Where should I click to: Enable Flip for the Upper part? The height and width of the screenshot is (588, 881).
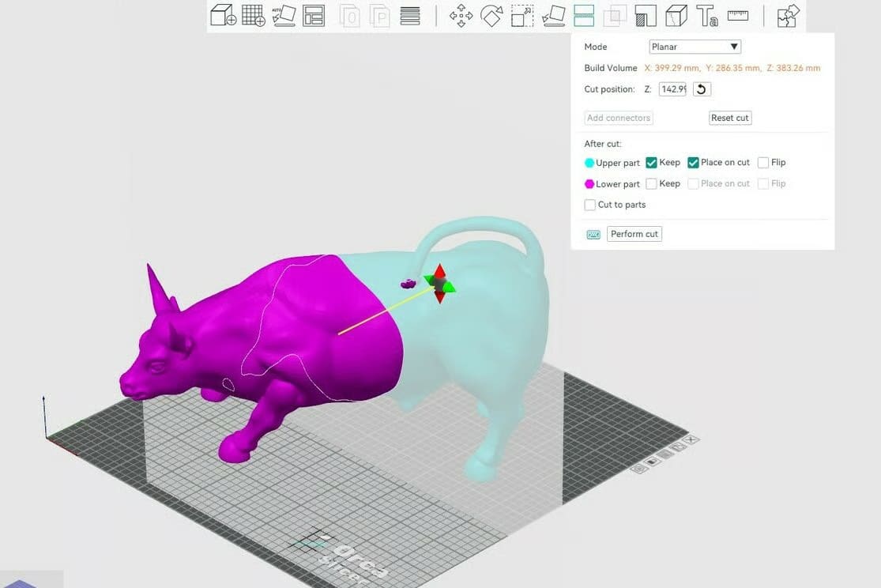tap(763, 163)
